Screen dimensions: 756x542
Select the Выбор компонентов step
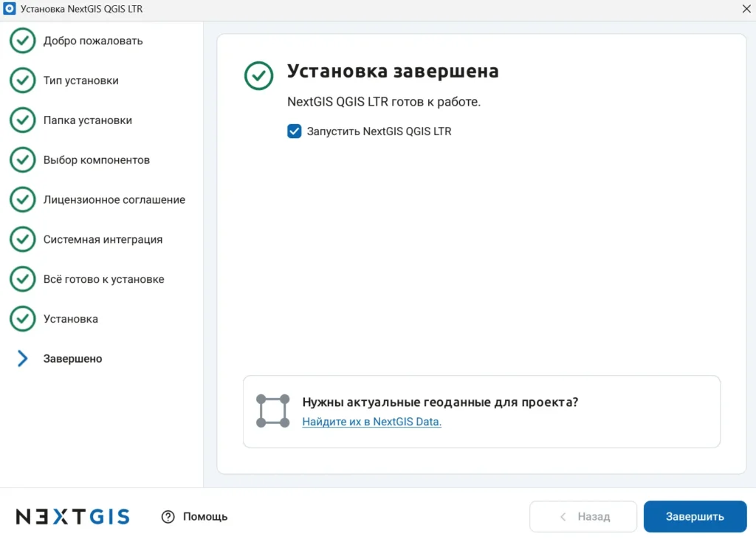pos(97,160)
